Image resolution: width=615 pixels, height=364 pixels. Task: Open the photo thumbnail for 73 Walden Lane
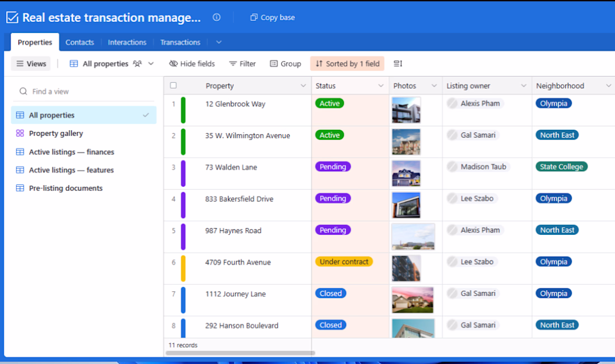pyautogui.click(x=406, y=173)
